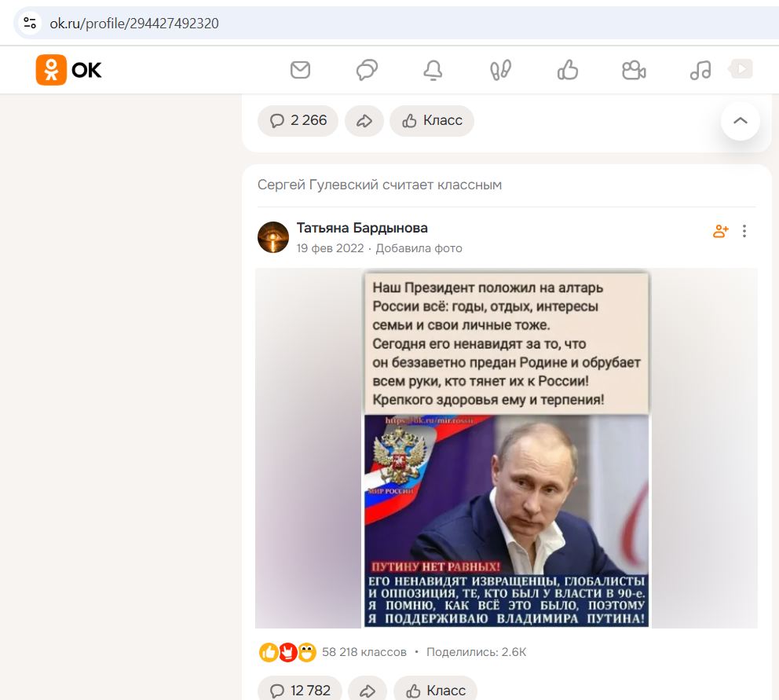Collapse with the scroll-to-top chevron button
This screenshot has width=779, height=700.
741,121
